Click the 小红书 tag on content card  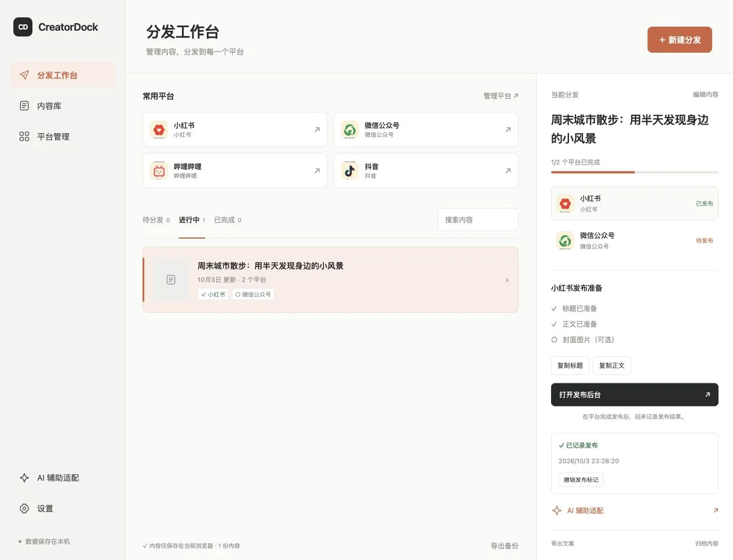(213, 295)
